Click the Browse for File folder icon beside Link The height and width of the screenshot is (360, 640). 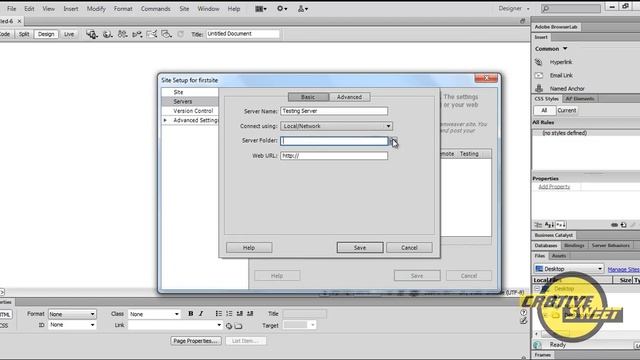(238, 326)
